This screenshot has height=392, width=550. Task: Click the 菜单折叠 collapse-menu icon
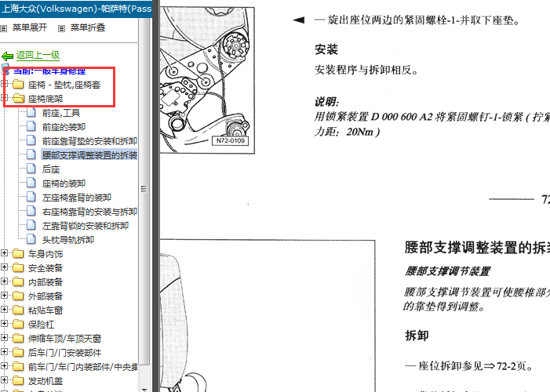tap(61, 28)
